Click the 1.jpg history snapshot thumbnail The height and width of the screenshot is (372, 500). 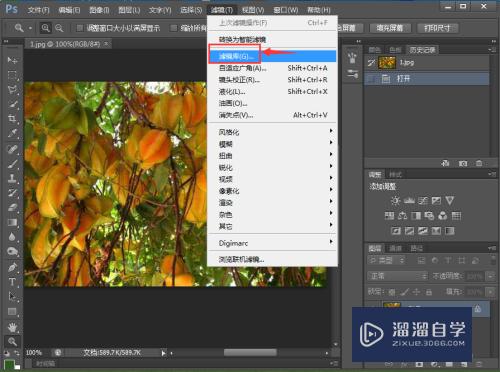pos(387,62)
